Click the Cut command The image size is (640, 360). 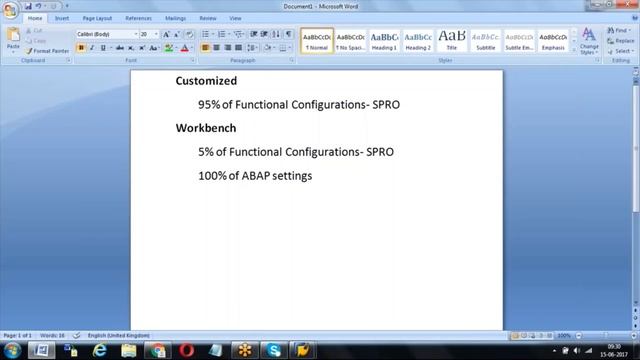click(34, 31)
